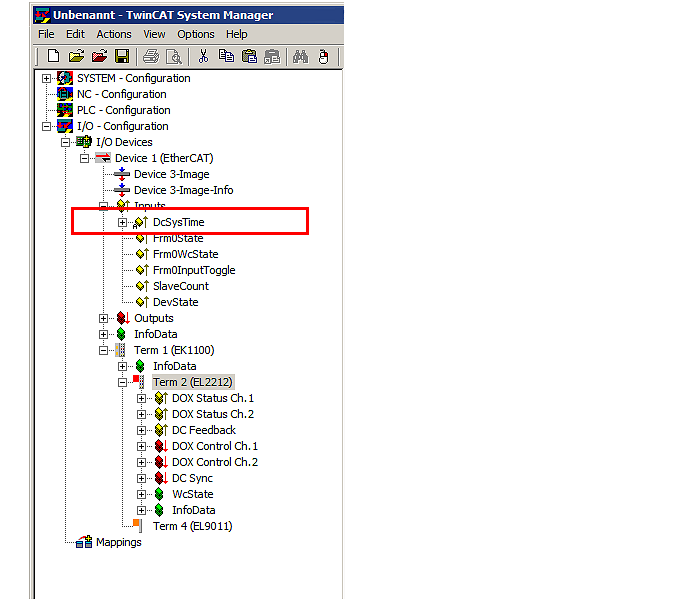Image resolution: width=700 pixels, height=600 pixels.
Task: Click the SYSTEM - Configuration node icon
Action: [x=65, y=78]
